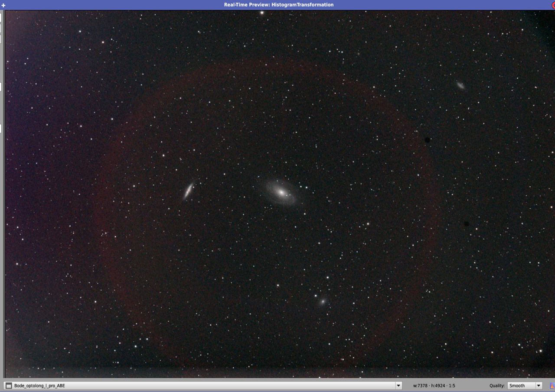
Task: Click the Quality label
Action: coord(497,386)
